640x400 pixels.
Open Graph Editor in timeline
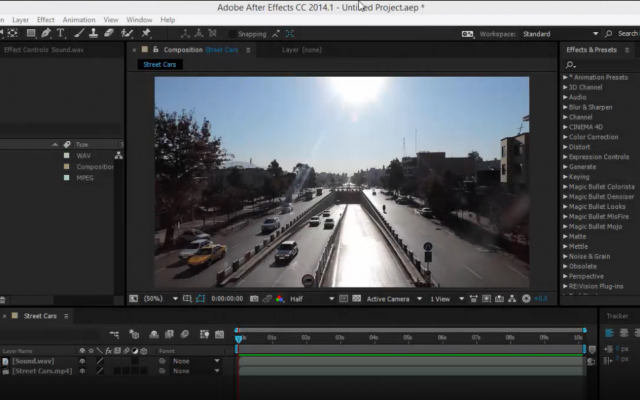point(220,335)
